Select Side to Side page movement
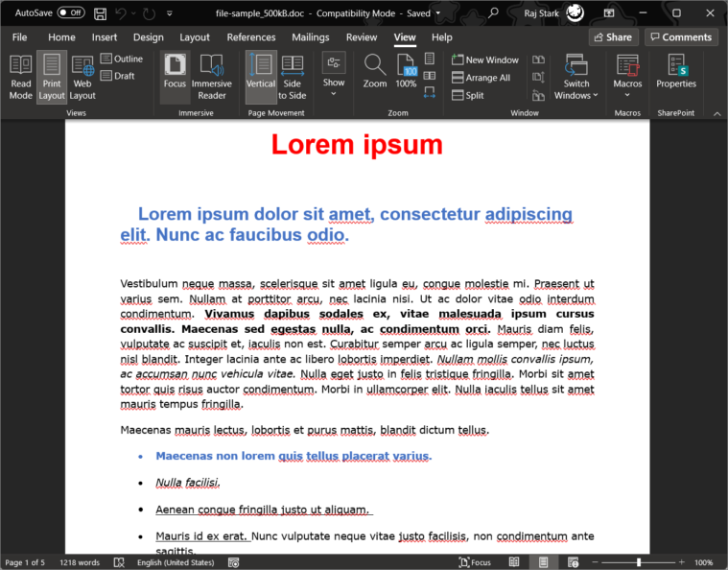 click(x=292, y=77)
